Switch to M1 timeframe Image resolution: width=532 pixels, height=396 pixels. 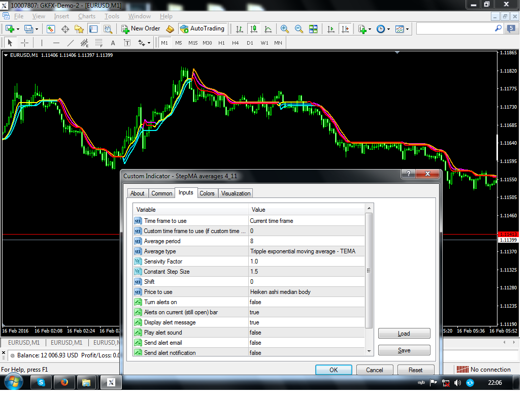point(164,43)
